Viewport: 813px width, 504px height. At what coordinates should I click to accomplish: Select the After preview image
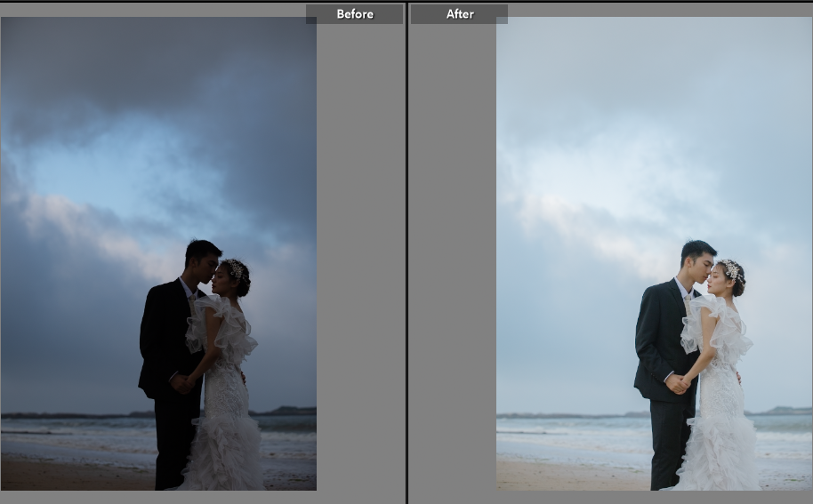tap(654, 253)
